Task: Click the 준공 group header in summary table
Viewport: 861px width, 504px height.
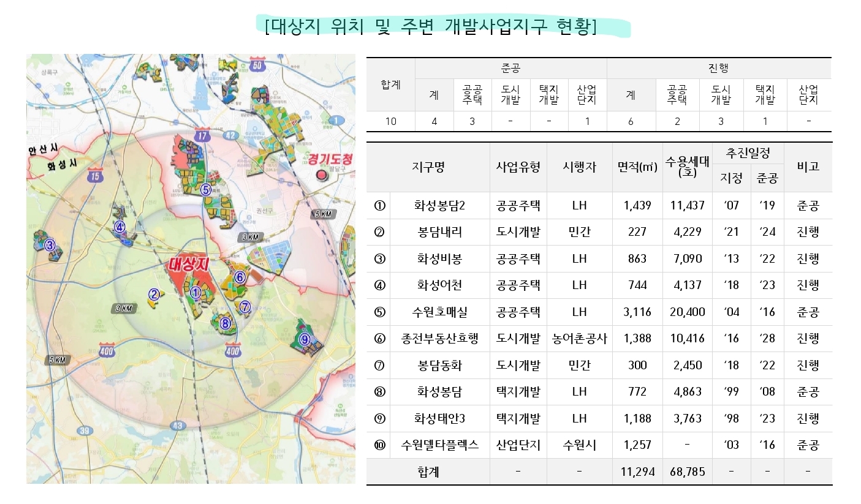Action: click(x=510, y=69)
